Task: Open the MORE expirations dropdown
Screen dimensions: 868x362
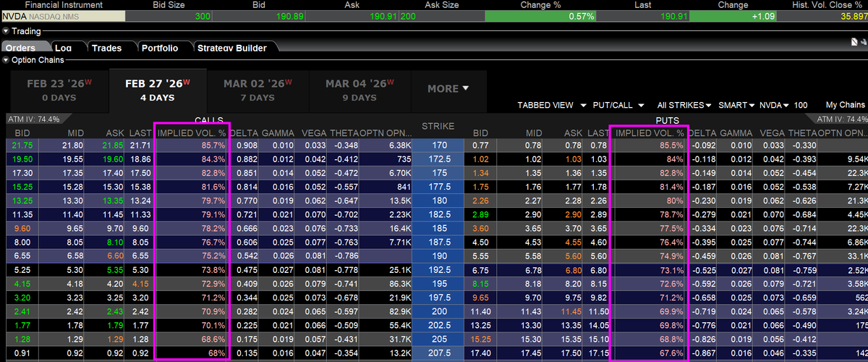Action: 448,88
